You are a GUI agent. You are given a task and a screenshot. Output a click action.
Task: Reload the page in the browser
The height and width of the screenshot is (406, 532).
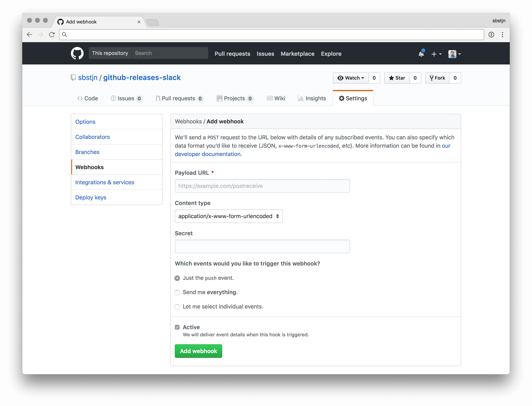tap(52, 35)
